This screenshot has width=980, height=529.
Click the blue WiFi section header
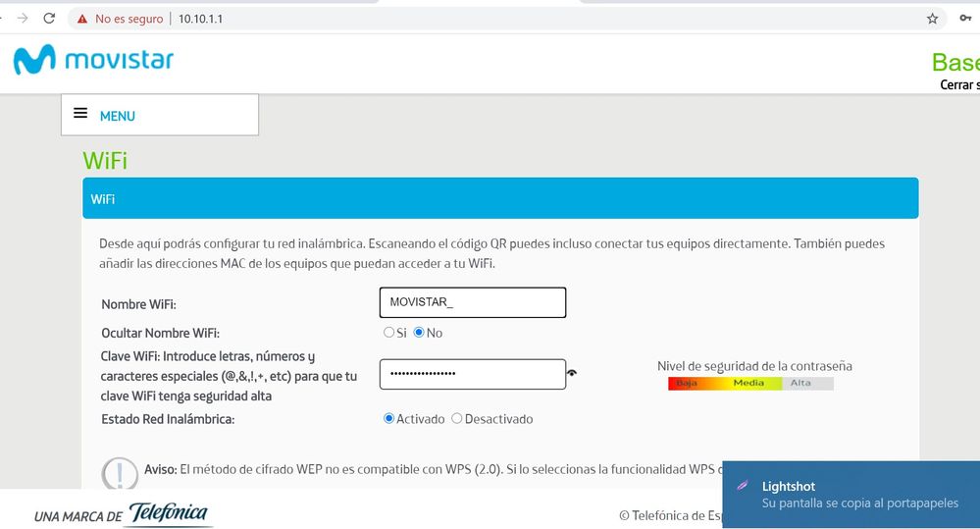tap(500, 198)
